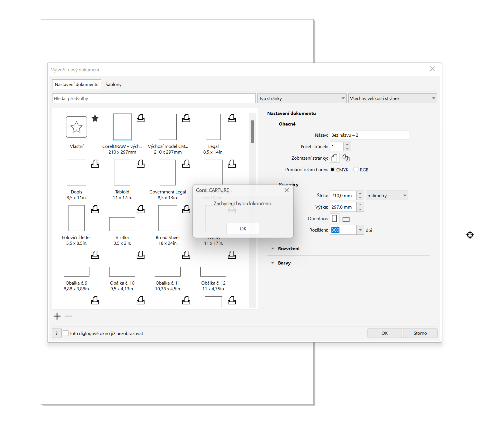Check 'Toto dialogové okno již nezobrazovat' box
This screenshot has height=421, width=504.
click(x=66, y=333)
